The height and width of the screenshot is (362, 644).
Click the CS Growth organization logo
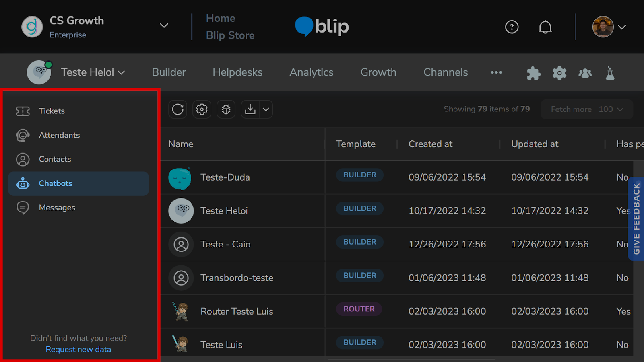[32, 27]
